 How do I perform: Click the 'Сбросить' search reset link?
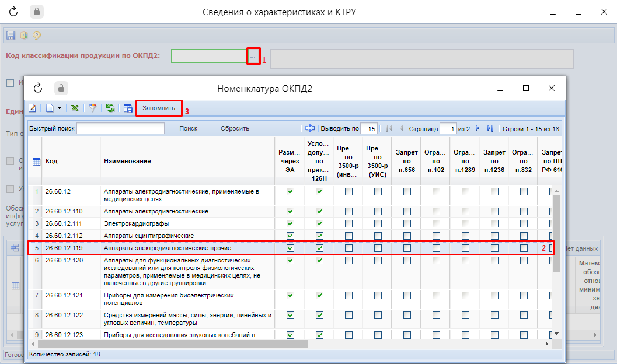coord(235,128)
